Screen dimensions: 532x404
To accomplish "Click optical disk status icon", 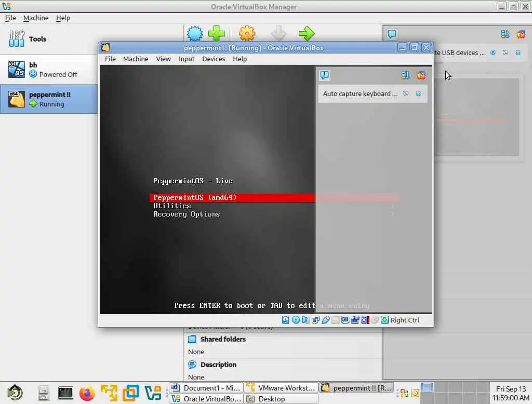I will pos(296,320).
